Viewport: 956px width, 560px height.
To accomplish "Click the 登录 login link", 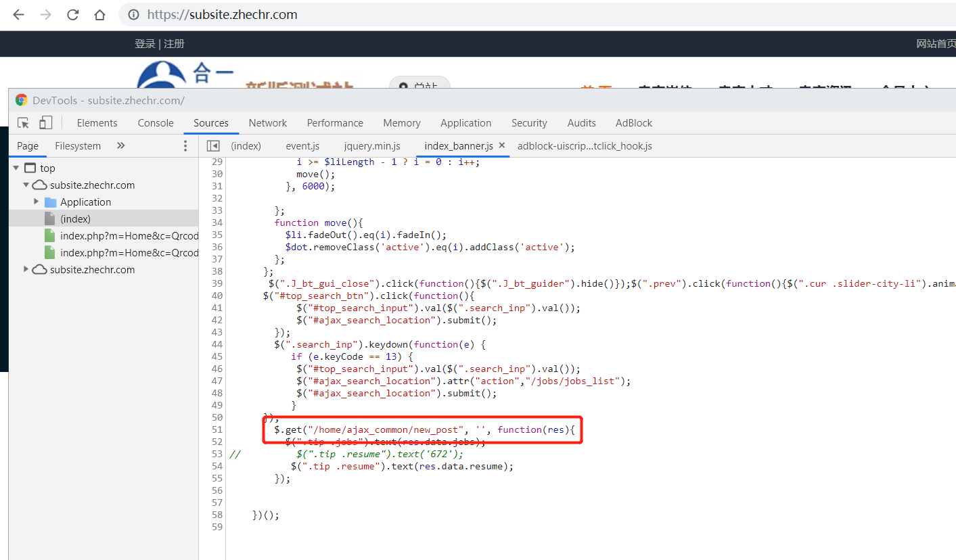I will (145, 44).
